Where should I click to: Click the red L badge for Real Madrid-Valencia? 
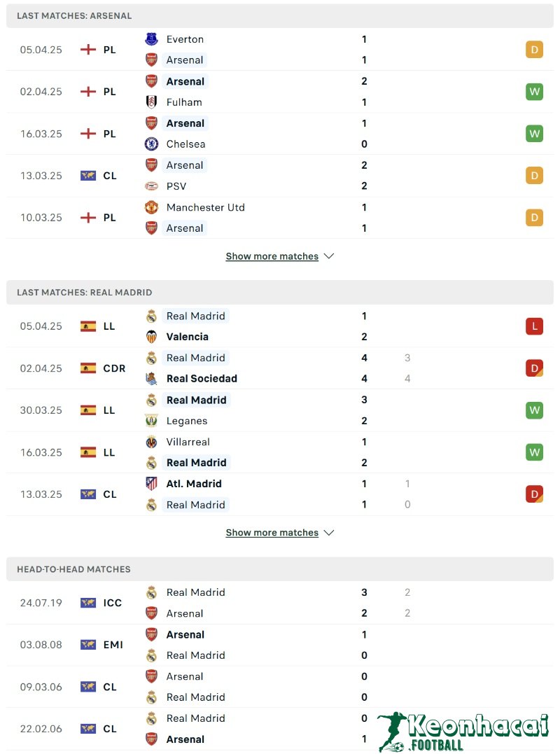click(x=534, y=326)
